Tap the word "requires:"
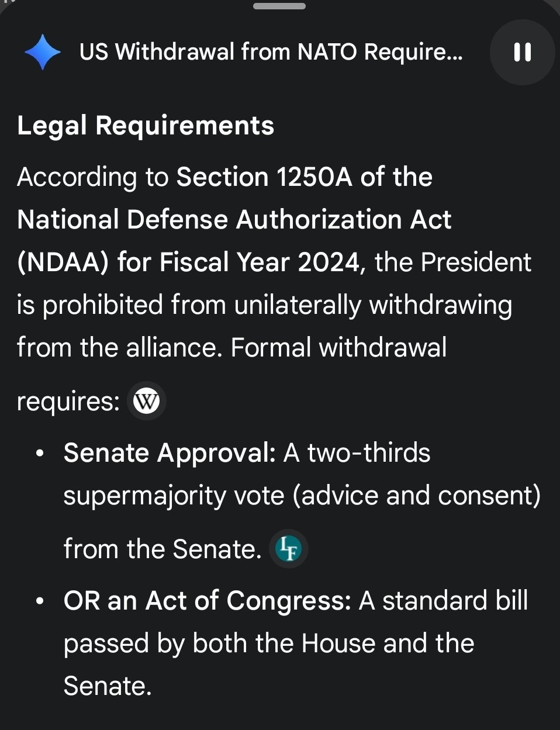 (x=68, y=402)
